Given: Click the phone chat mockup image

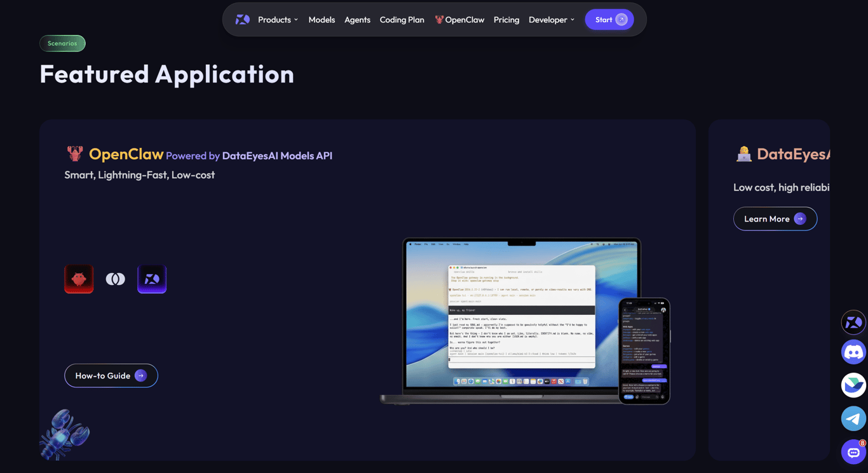Looking at the screenshot, I should [x=644, y=351].
